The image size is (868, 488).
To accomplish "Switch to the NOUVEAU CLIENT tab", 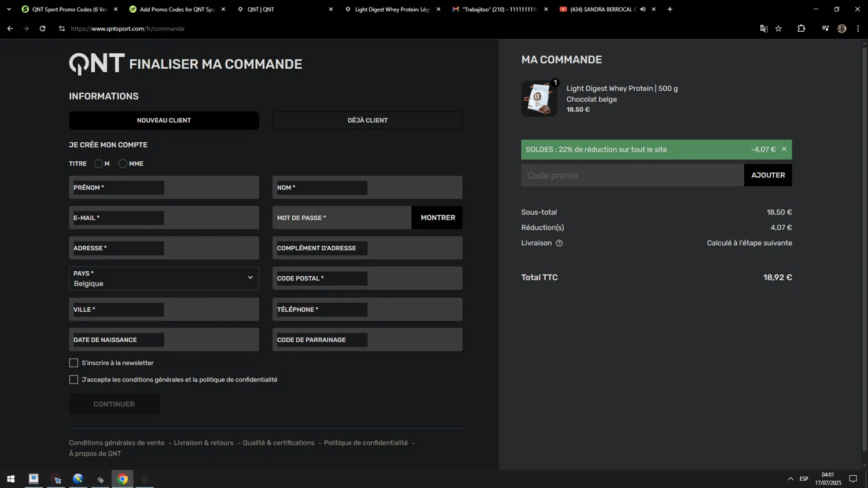I will click(164, 120).
